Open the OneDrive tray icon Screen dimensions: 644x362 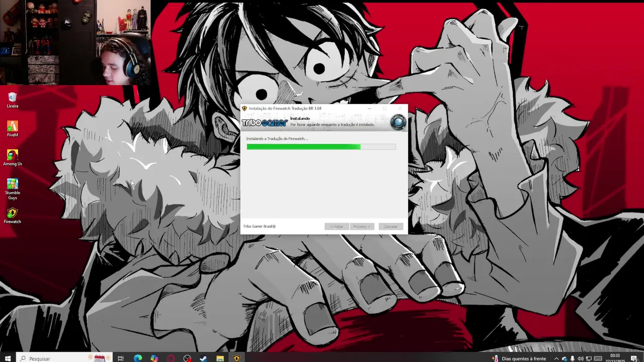coord(564,358)
